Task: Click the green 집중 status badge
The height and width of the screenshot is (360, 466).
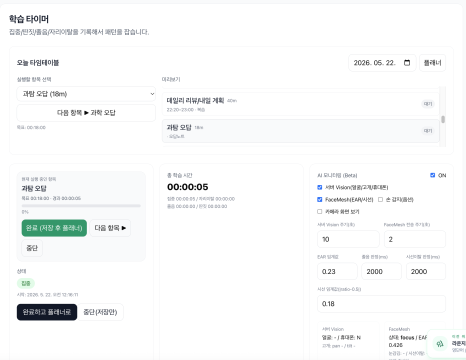Action: click(x=26, y=283)
